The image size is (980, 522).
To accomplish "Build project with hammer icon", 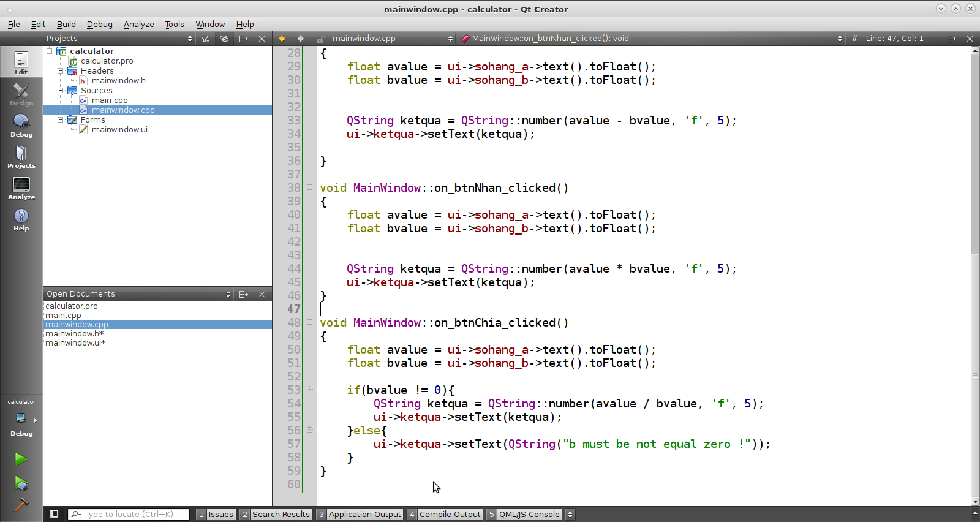I will tap(21, 505).
